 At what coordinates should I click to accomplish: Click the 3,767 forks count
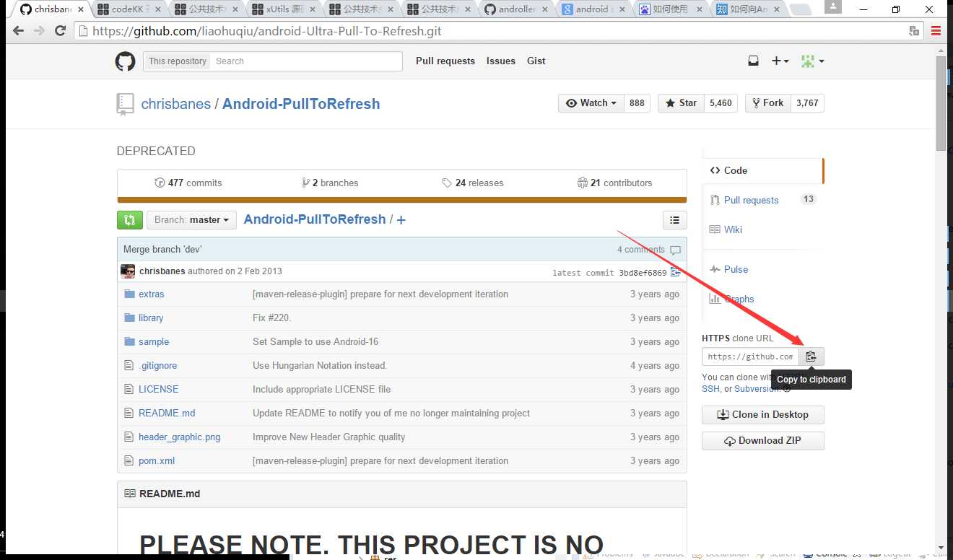coord(807,103)
